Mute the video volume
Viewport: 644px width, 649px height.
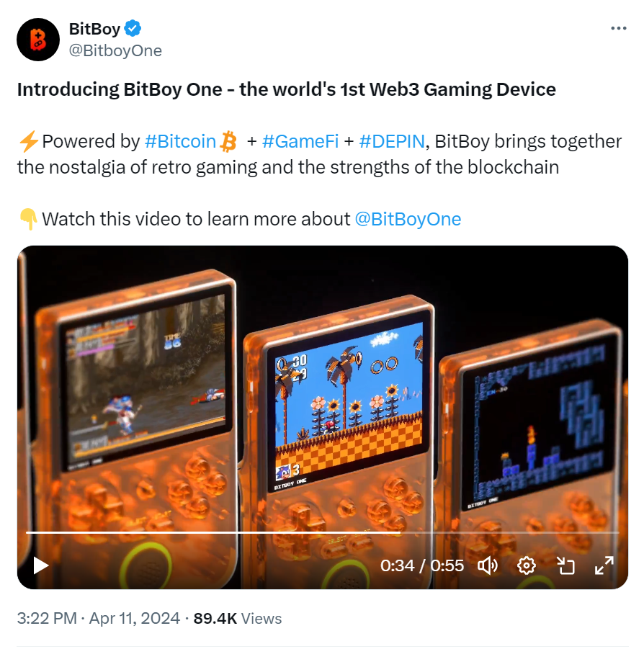point(488,565)
